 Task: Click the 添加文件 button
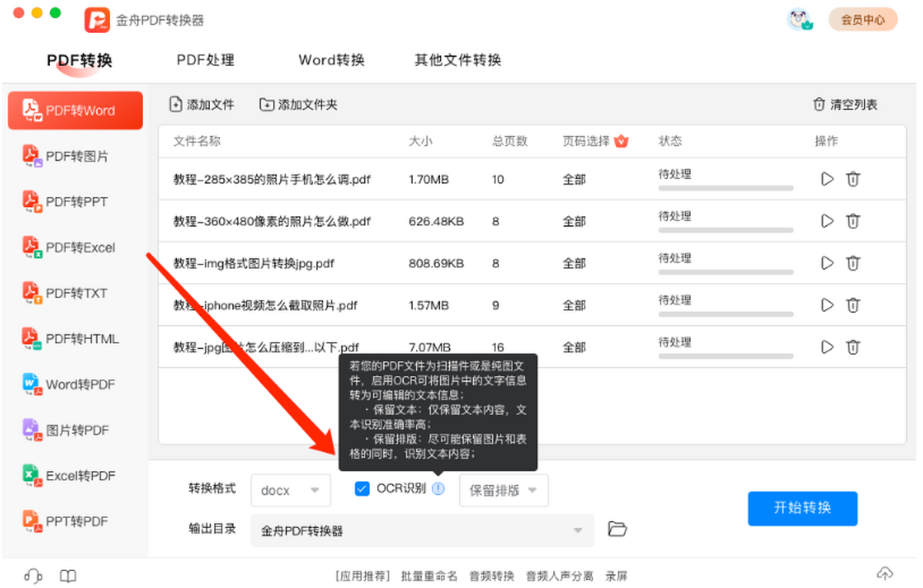[202, 105]
